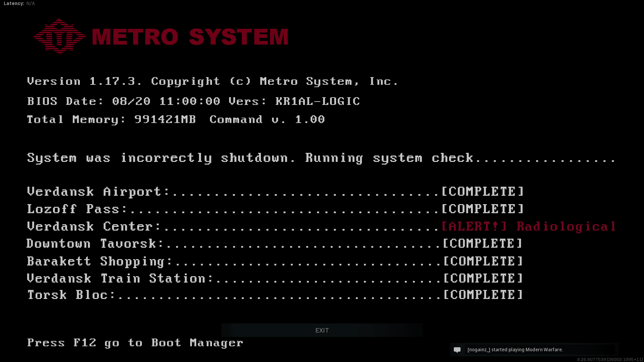Viewport: 644px width, 362px height.
Task: Click the nogainz_ started playing notification
Action: coord(534,350)
